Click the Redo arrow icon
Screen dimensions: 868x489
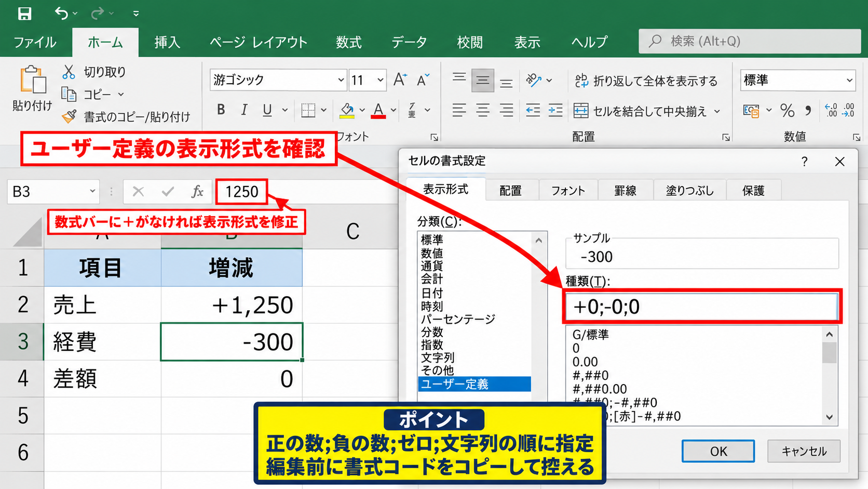97,13
